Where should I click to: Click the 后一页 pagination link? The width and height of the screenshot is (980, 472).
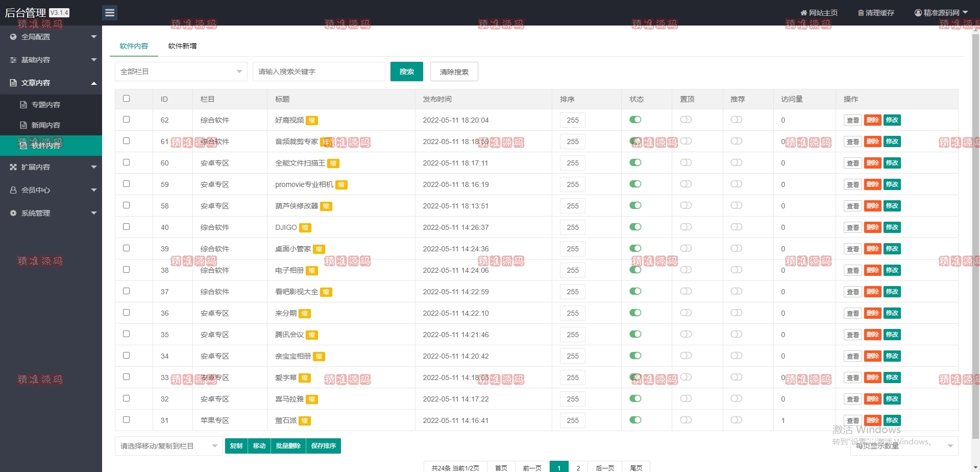point(605,468)
